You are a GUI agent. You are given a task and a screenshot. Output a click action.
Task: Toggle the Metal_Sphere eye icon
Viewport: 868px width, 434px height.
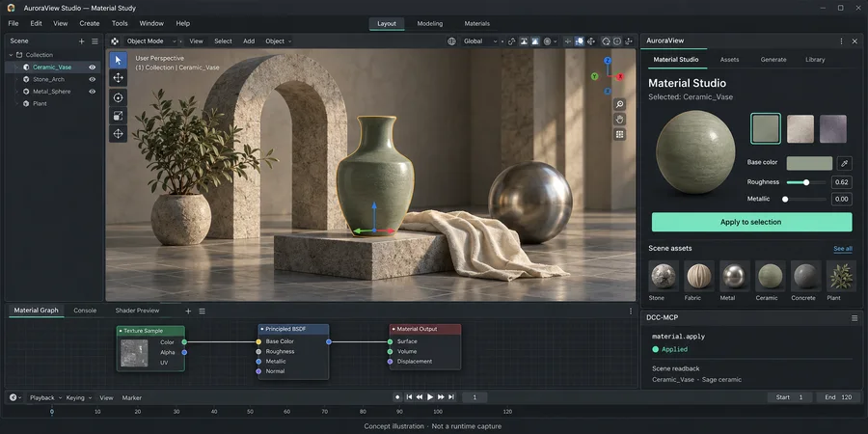pyautogui.click(x=92, y=92)
